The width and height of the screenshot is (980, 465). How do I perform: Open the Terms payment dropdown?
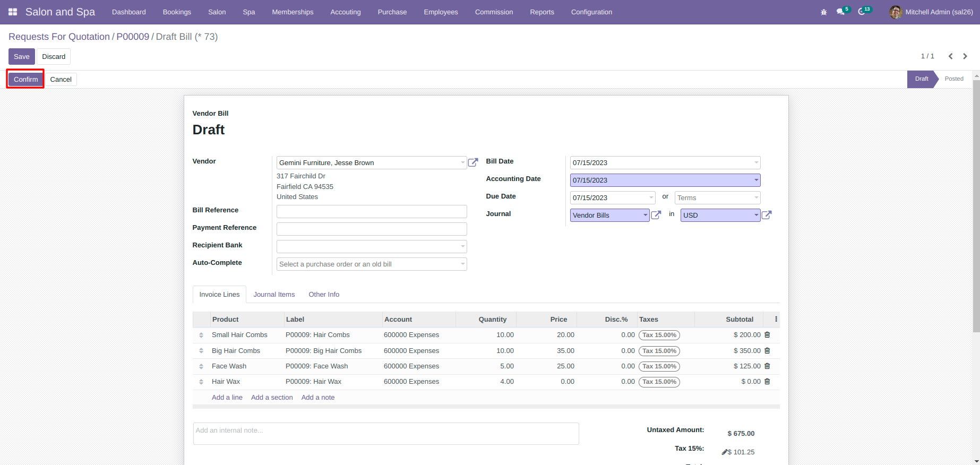717,197
